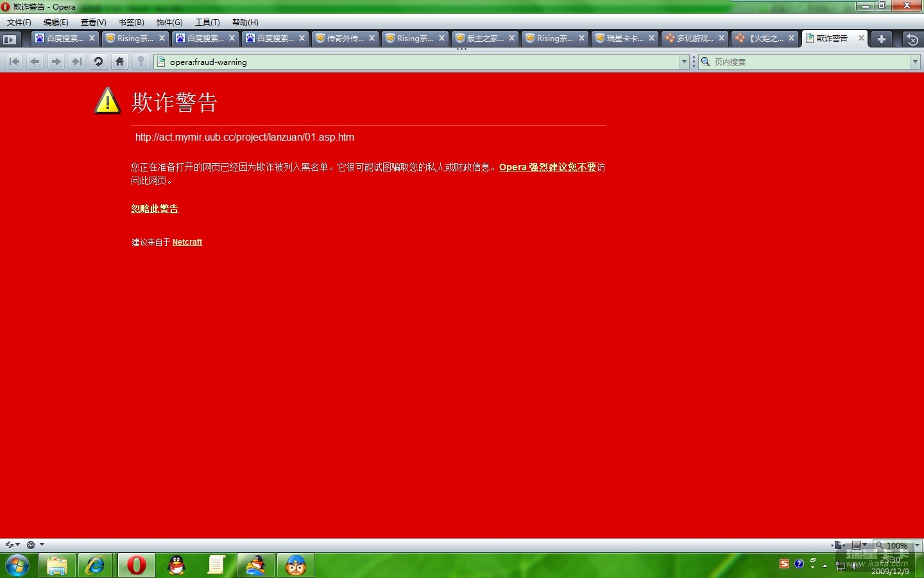Close the 多玩游戏 tab
Viewport: 924px width, 578px height.
tap(721, 39)
